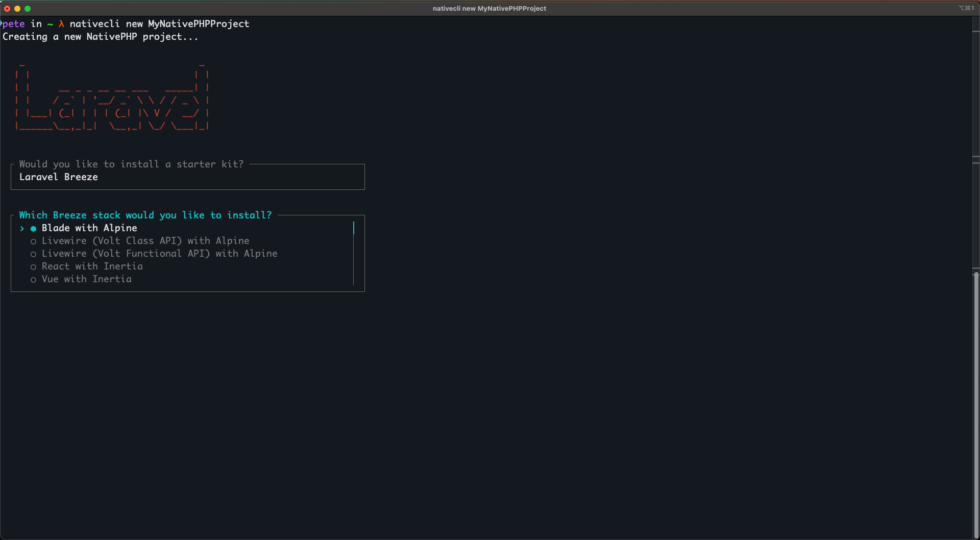Click the 'pete' username in the prompt
This screenshot has height=540, width=980.
(x=13, y=24)
